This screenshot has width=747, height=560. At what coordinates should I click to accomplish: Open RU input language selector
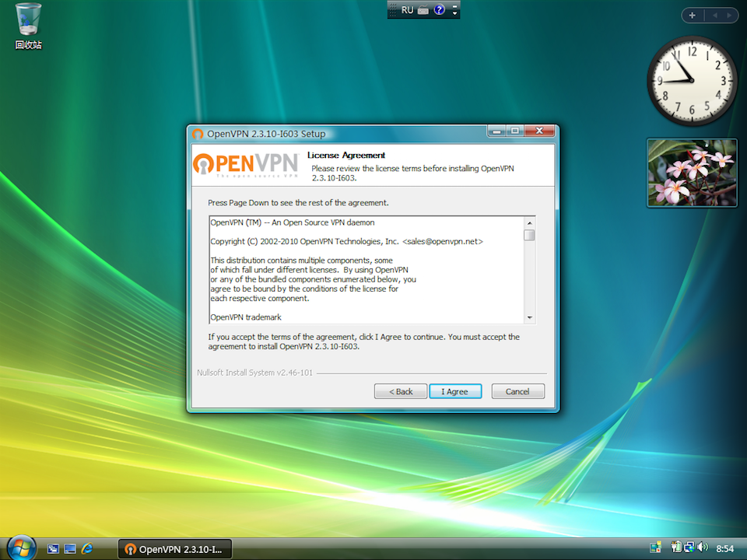[x=407, y=10]
